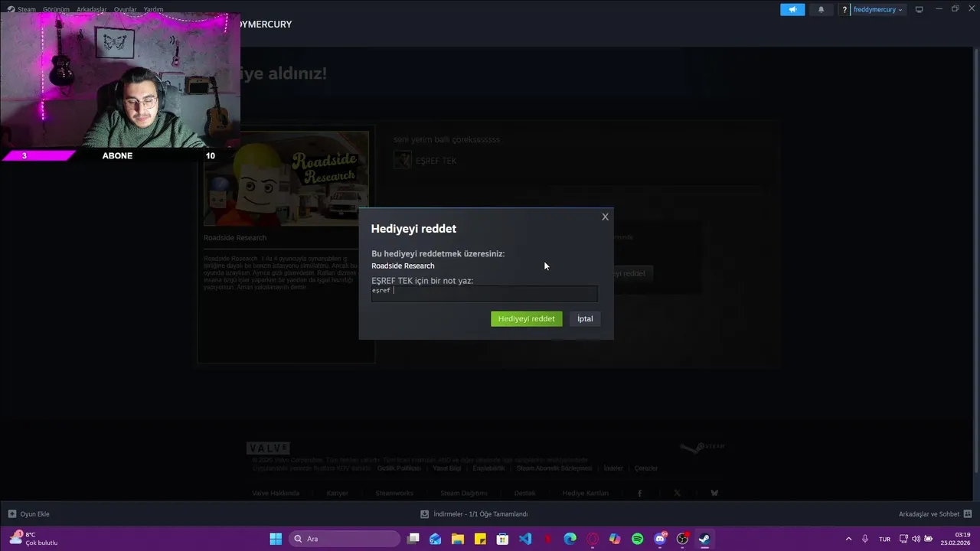Open the Oyunlar menu
The width and height of the screenshot is (980, 551).
(x=125, y=9)
